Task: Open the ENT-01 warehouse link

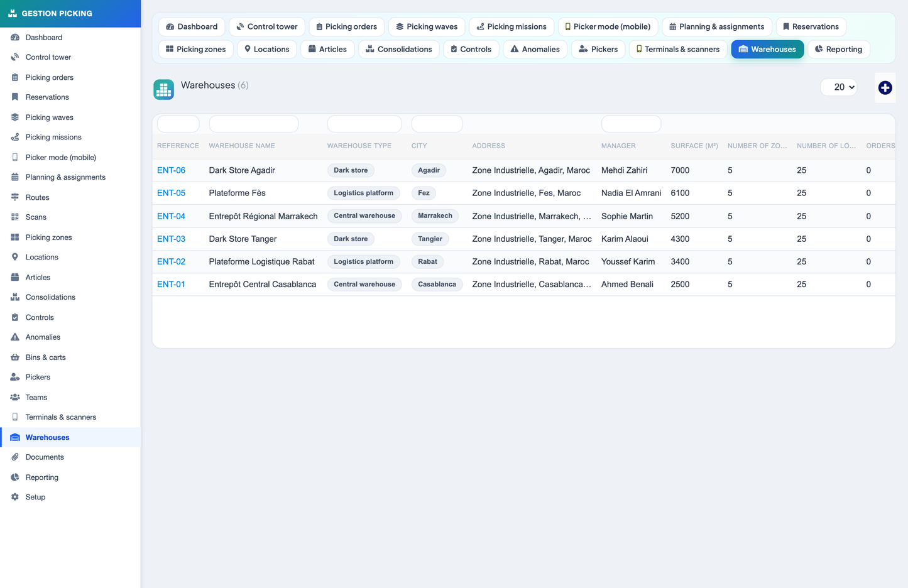Action: click(x=171, y=285)
